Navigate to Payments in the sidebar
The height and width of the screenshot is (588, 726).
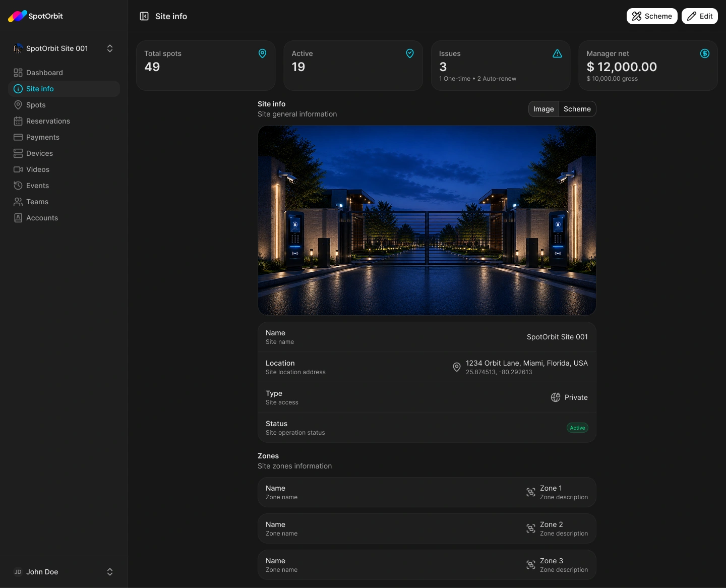pyautogui.click(x=64, y=137)
